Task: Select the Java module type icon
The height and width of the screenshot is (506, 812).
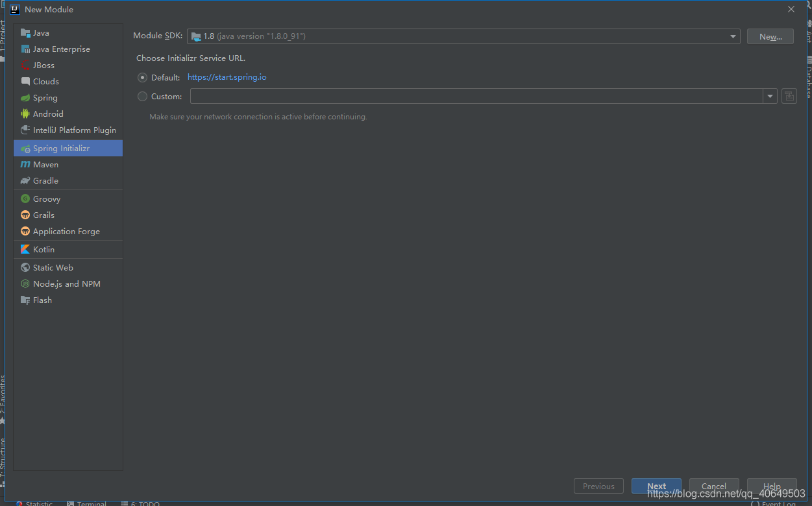Action: [x=25, y=33]
